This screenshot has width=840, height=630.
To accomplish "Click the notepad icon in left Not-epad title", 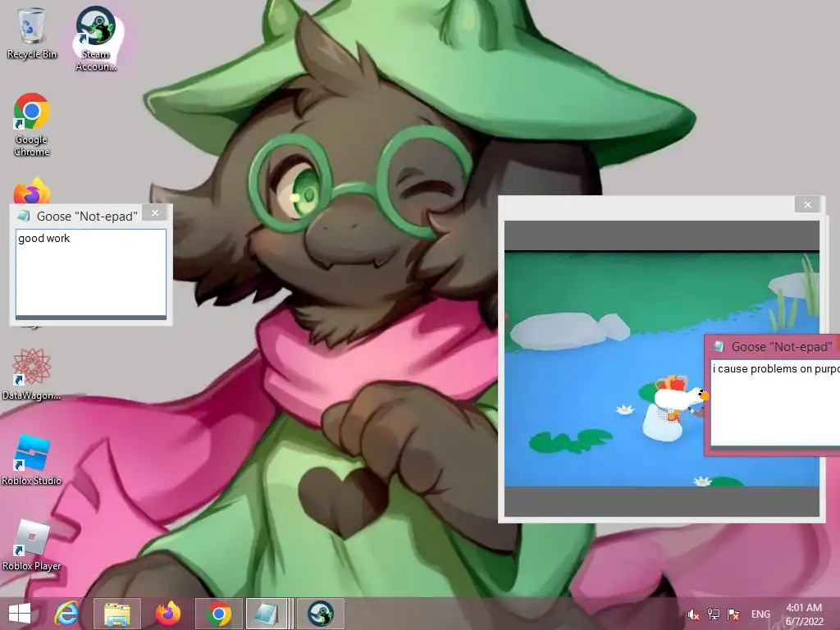I will coord(23,216).
